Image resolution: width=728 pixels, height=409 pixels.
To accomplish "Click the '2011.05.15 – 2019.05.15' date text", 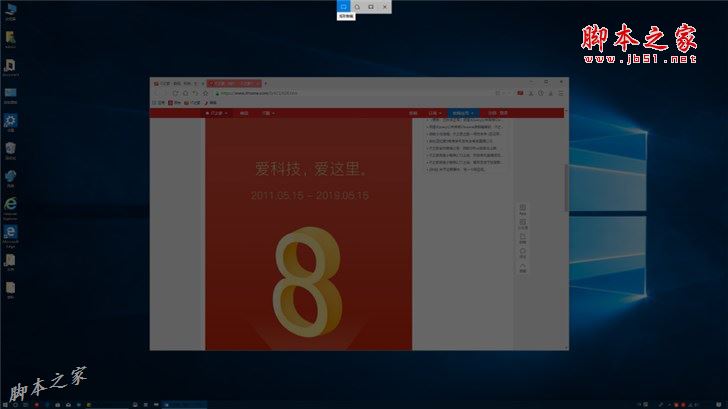I will pyautogui.click(x=310, y=195).
